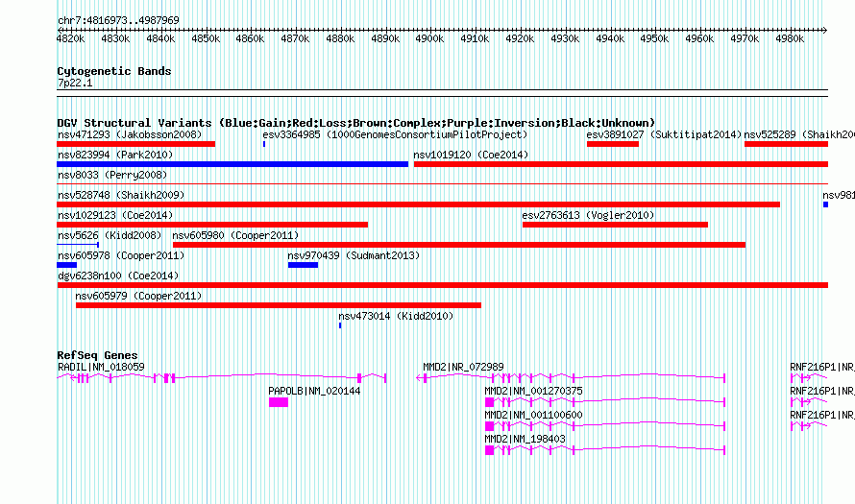Click the Cytogenetic Bands track title
Image resolution: width=855 pixels, height=504 pixels.
(114, 71)
